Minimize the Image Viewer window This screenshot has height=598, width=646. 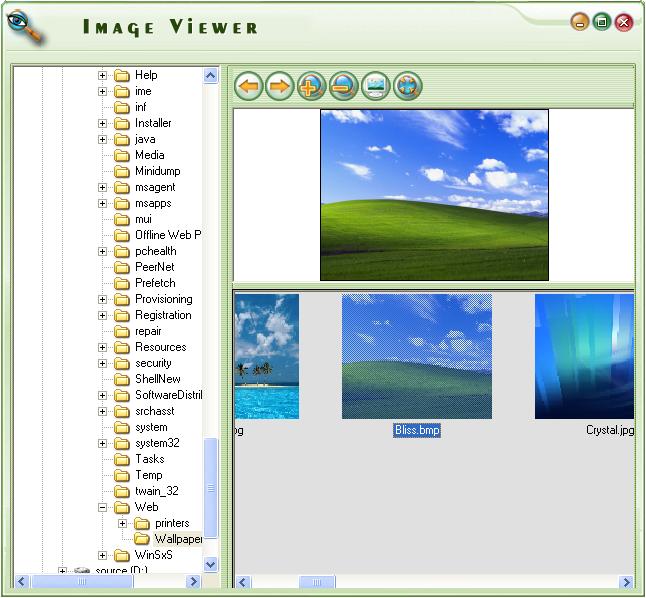pos(580,22)
